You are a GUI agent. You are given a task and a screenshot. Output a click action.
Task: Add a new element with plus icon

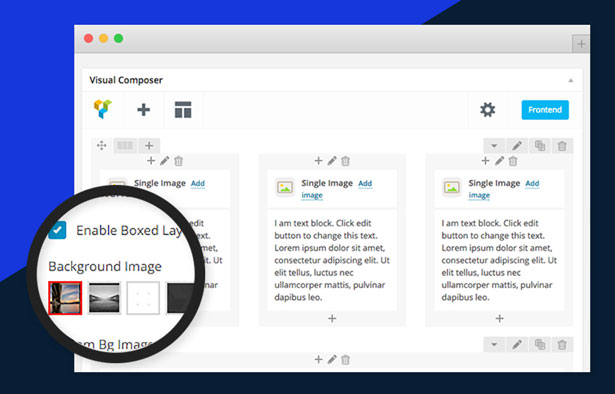coord(144,109)
